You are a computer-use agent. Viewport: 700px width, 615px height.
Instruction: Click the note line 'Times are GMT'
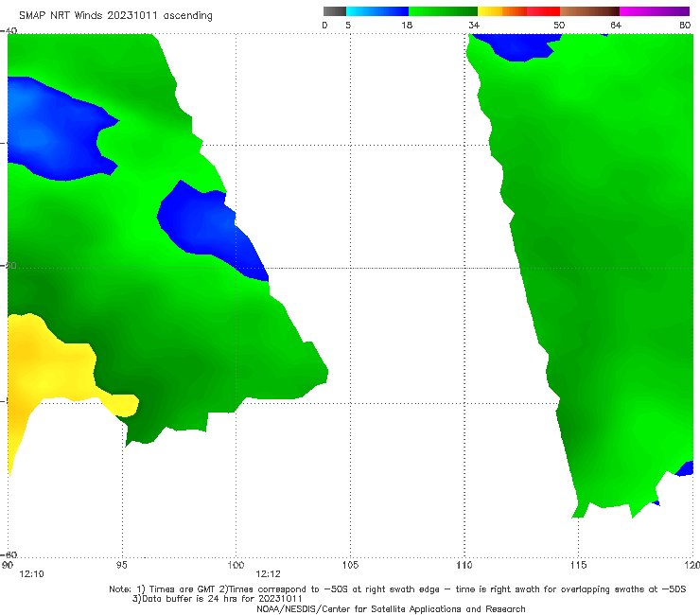coord(183,589)
